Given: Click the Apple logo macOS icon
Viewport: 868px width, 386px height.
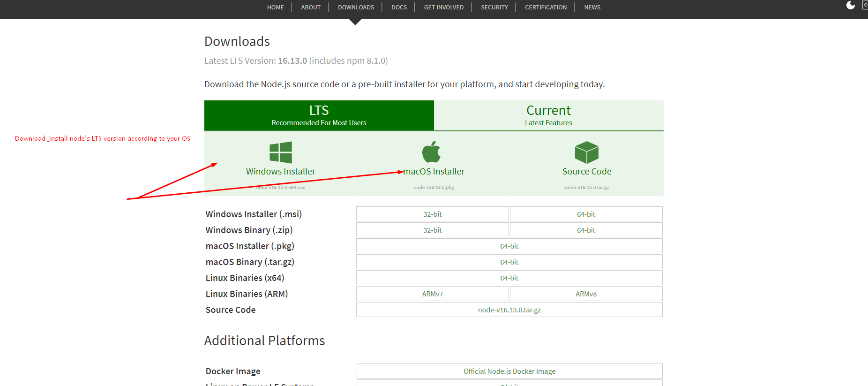Looking at the screenshot, I should tap(432, 152).
